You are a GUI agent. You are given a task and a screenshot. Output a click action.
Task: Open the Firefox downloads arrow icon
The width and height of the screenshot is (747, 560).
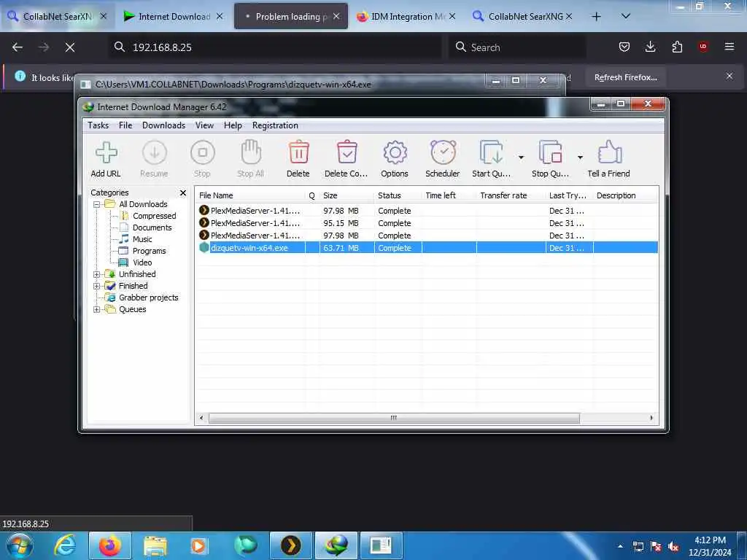point(650,47)
